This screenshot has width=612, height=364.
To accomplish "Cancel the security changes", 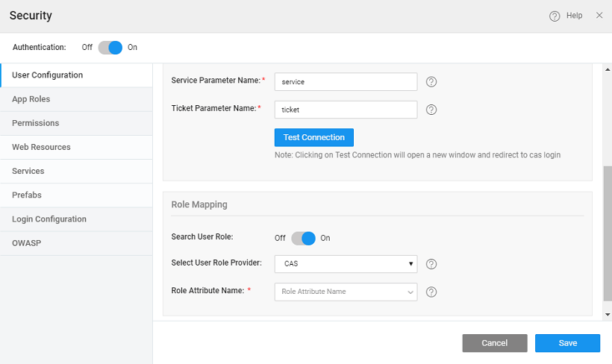I will click(x=494, y=343).
